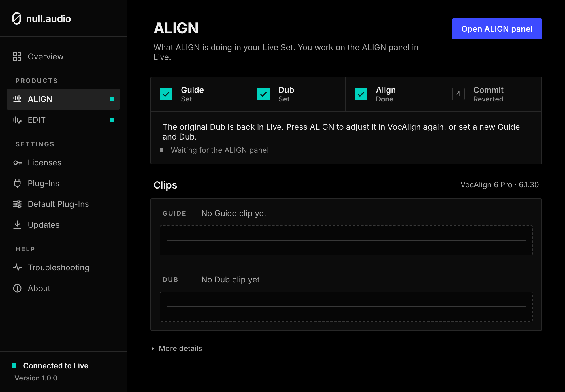
Task: Click the Licenses key icon
Action: pos(17,163)
